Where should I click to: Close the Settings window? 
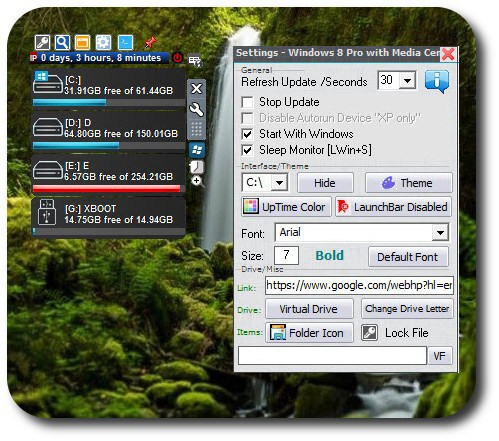pos(448,54)
